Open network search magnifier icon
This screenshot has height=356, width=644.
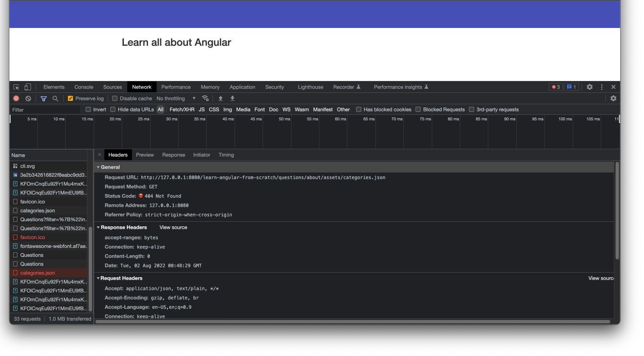[x=55, y=98]
